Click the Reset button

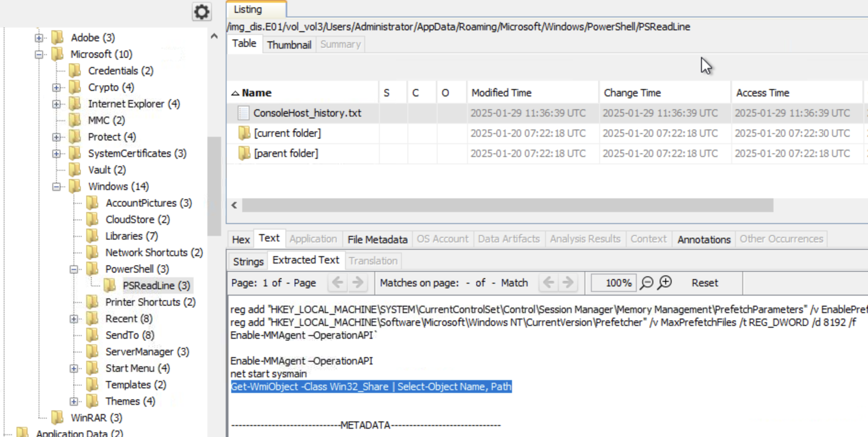click(704, 283)
